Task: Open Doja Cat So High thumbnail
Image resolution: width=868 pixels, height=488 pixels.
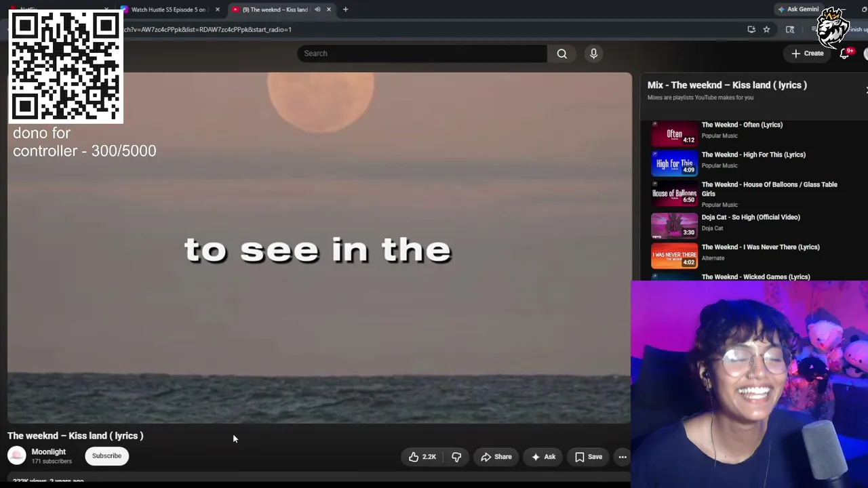Action: (674, 226)
